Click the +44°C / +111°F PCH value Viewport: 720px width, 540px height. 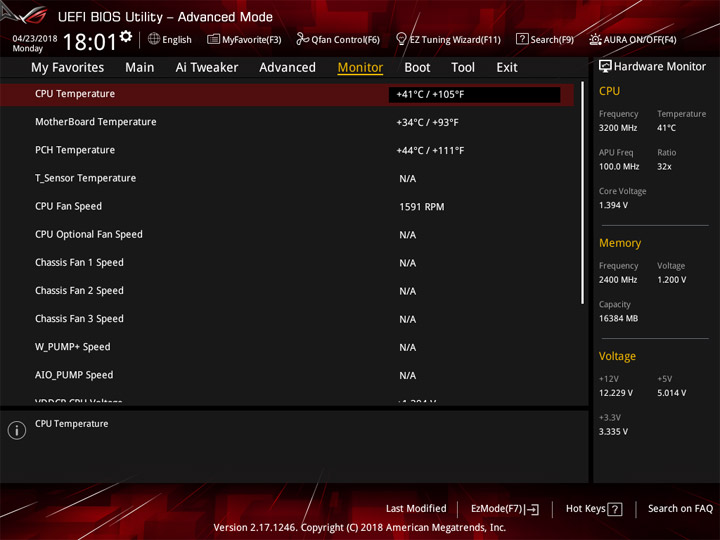point(430,151)
